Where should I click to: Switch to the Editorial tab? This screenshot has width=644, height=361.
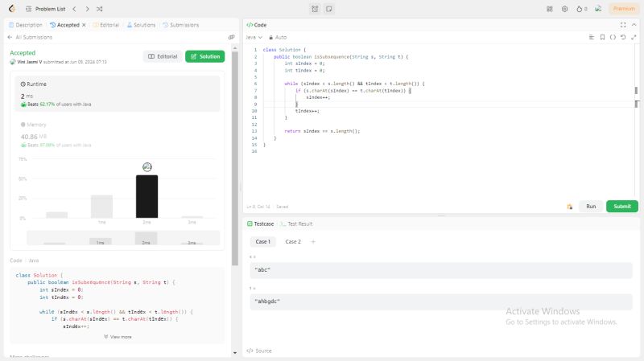(x=106, y=25)
